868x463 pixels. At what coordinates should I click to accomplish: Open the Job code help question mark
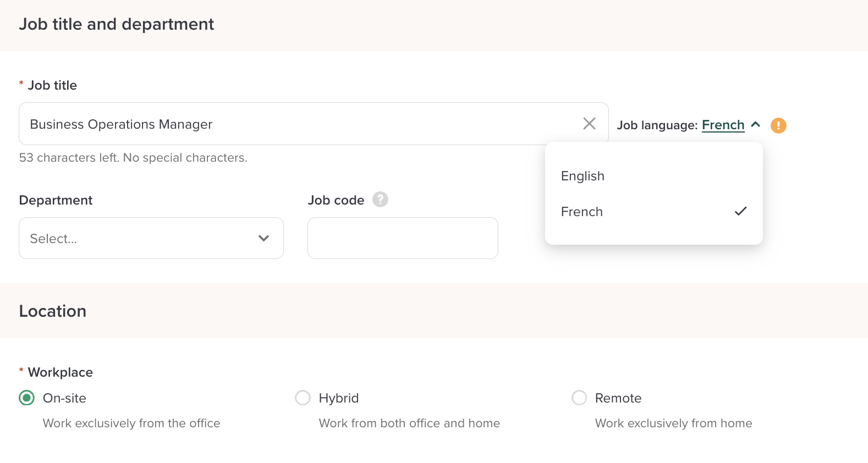pyautogui.click(x=380, y=199)
